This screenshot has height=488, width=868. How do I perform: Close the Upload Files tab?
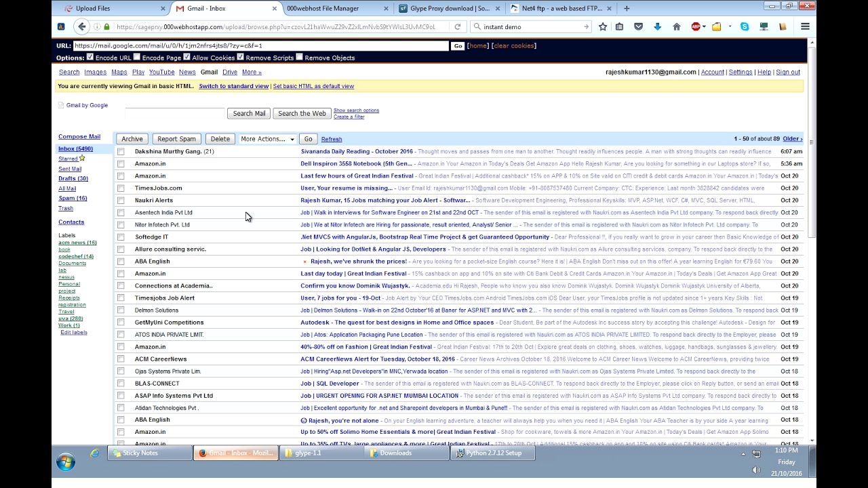pyautogui.click(x=163, y=9)
